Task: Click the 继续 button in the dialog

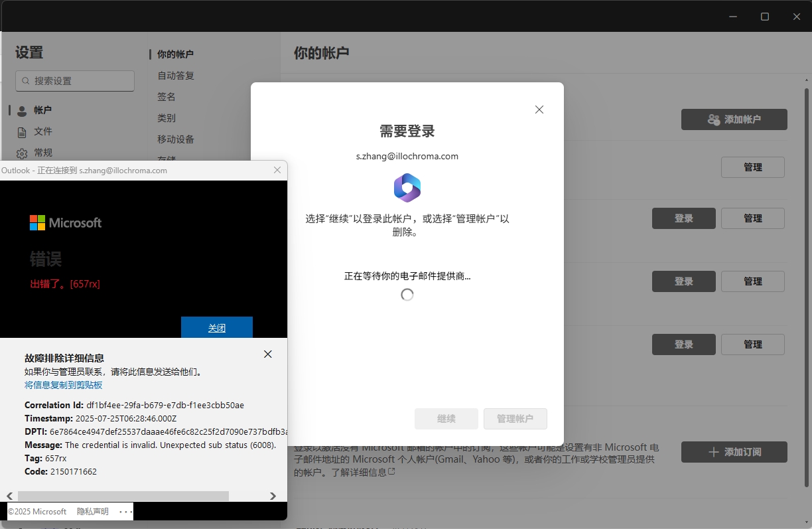Action: [x=446, y=419]
